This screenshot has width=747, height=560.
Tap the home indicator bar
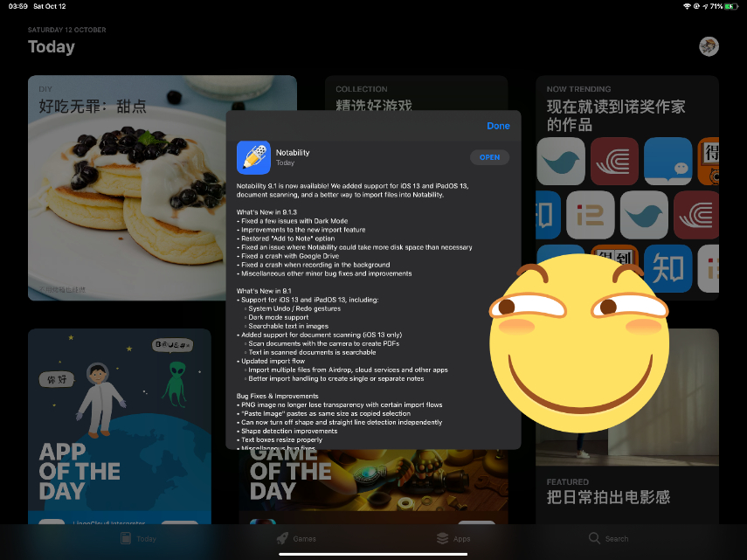[373, 554]
